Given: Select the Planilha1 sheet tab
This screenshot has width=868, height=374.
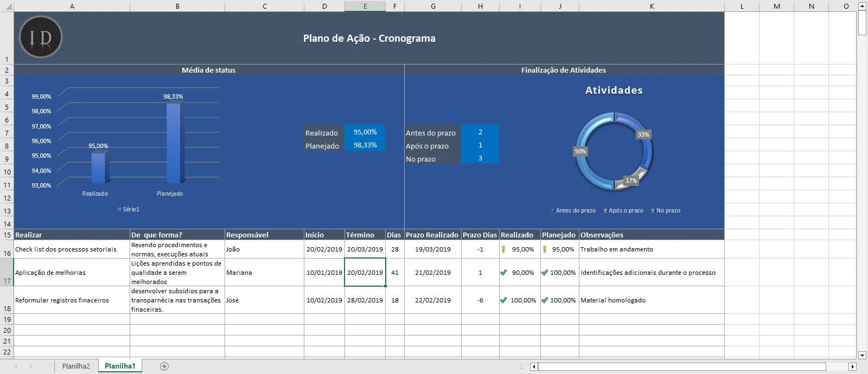Looking at the screenshot, I should [120, 366].
